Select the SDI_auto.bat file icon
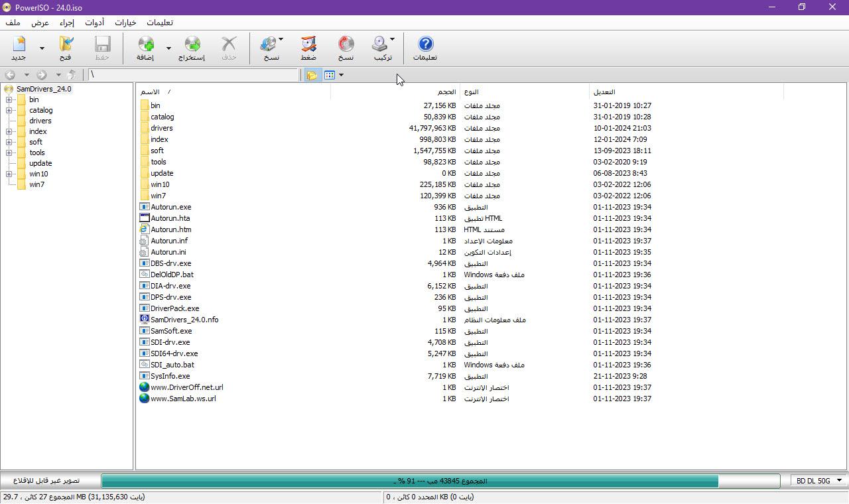 [x=145, y=365]
